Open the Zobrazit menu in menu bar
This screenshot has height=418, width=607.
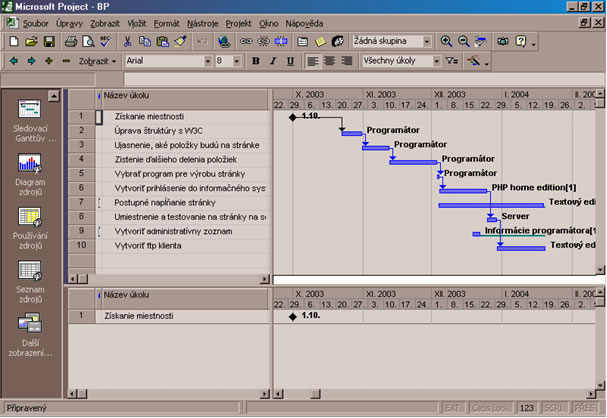coord(105,24)
